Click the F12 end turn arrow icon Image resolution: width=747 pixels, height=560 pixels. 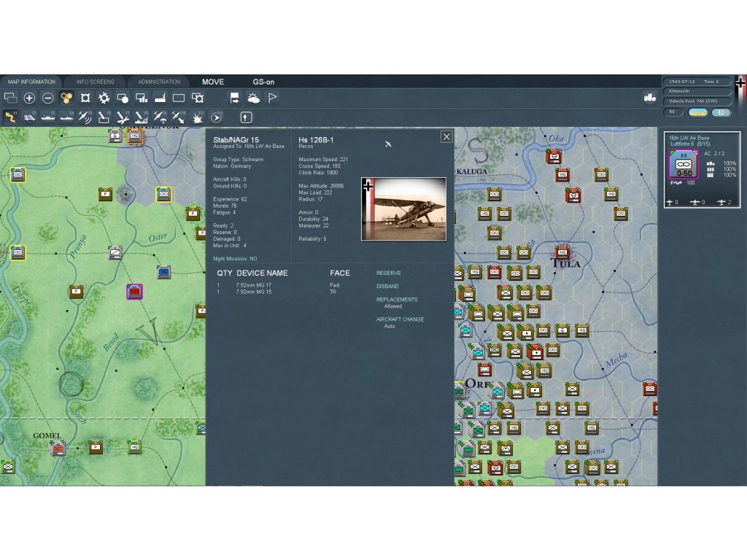click(x=216, y=117)
